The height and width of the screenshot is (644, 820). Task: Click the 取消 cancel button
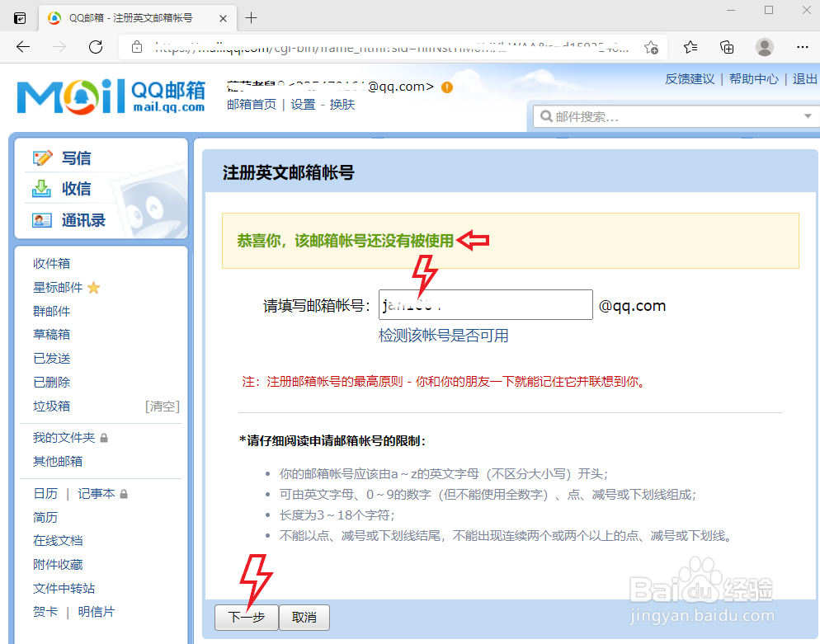tap(304, 617)
